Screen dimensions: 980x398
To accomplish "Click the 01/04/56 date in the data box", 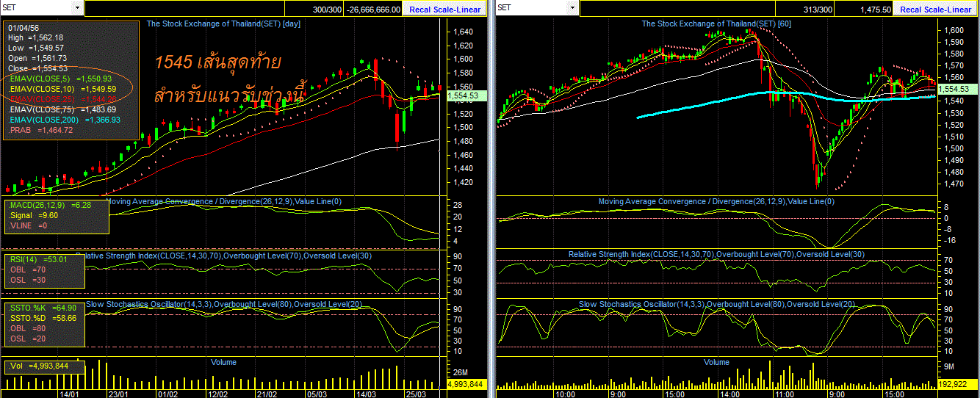I will click(x=24, y=26).
